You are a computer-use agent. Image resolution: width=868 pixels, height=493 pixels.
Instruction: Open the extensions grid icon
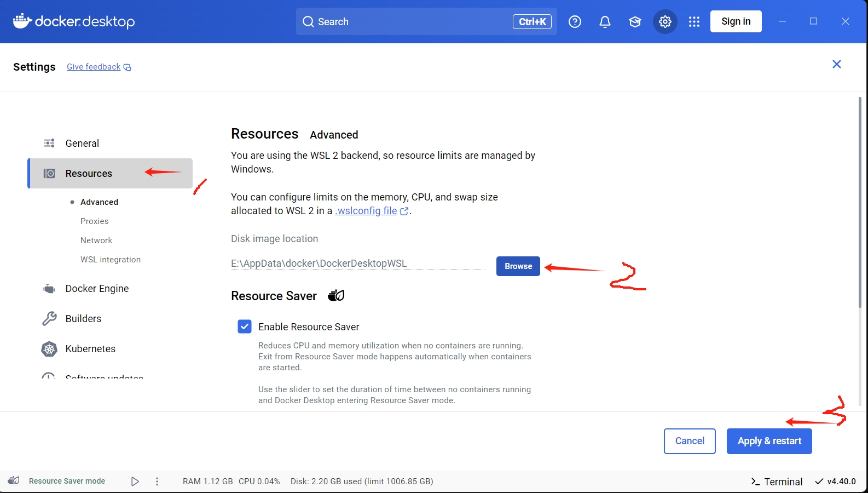click(694, 21)
